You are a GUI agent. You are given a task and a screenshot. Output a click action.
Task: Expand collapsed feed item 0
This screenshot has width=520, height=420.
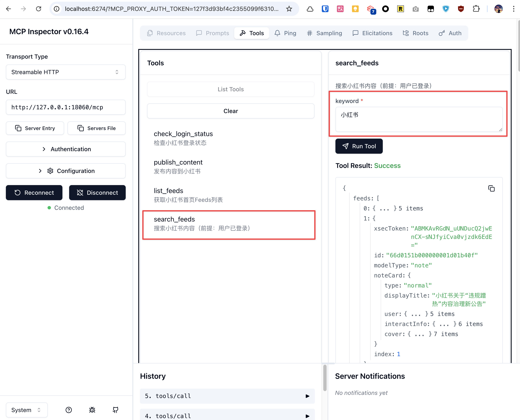point(385,208)
